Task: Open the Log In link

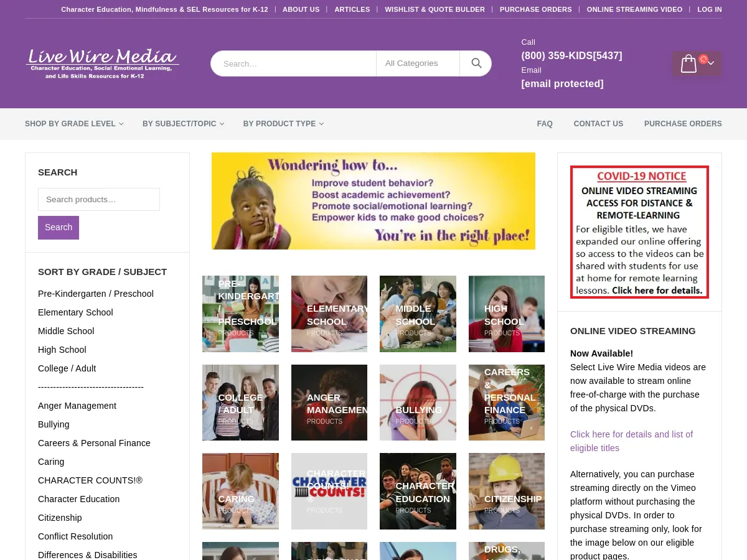Action: pyautogui.click(x=710, y=9)
